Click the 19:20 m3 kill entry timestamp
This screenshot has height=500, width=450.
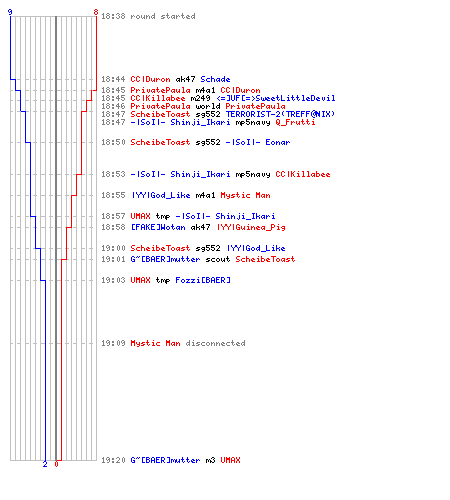tap(113, 460)
